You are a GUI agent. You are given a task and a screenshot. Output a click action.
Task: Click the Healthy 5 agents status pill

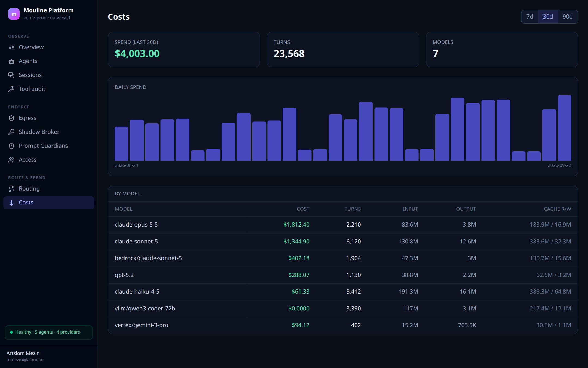click(49, 332)
